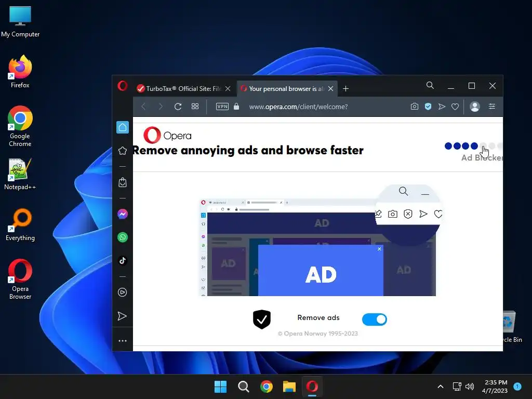Open the Shopping bag sidebar icon
Viewport: 532px width, 399px height.
[x=123, y=182]
